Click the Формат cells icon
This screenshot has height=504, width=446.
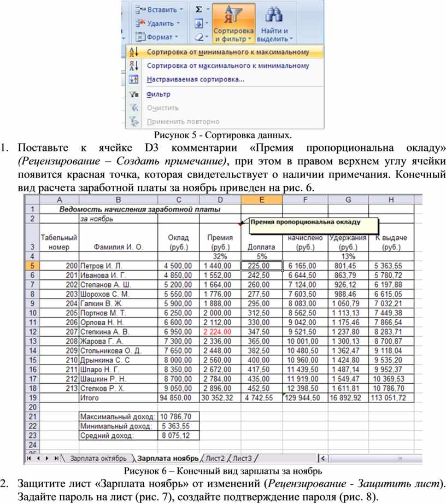[x=140, y=37]
